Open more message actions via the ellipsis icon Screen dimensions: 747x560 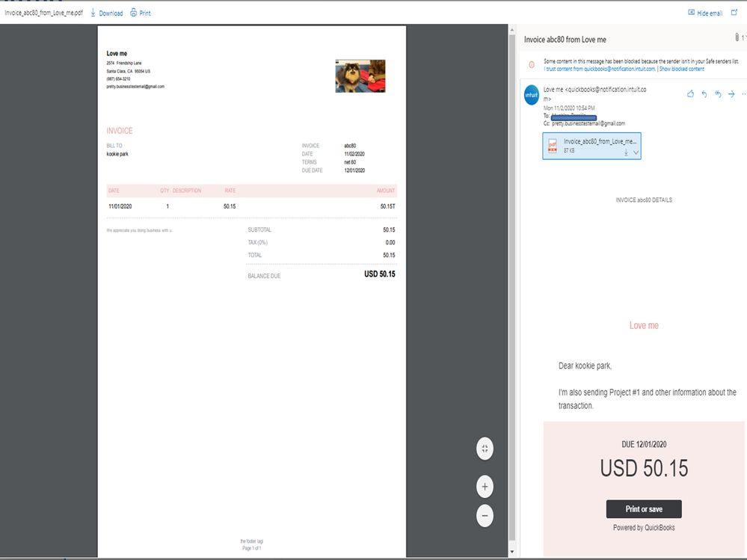(x=743, y=93)
